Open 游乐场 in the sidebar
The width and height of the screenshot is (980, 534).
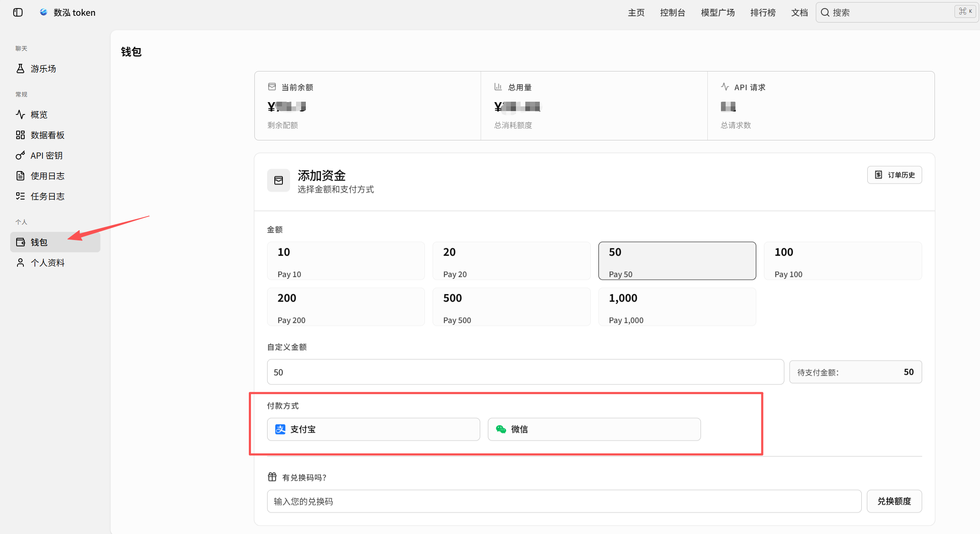pyautogui.click(x=55, y=69)
